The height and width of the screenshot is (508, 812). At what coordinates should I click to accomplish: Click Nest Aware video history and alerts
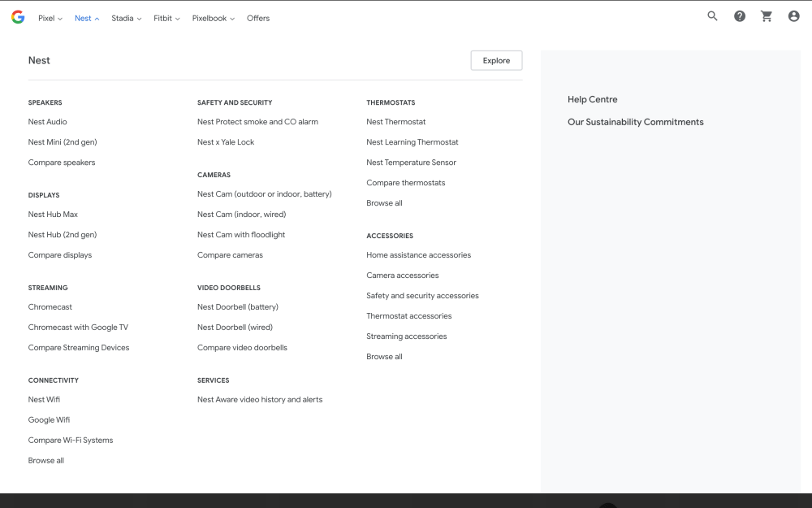(260, 400)
